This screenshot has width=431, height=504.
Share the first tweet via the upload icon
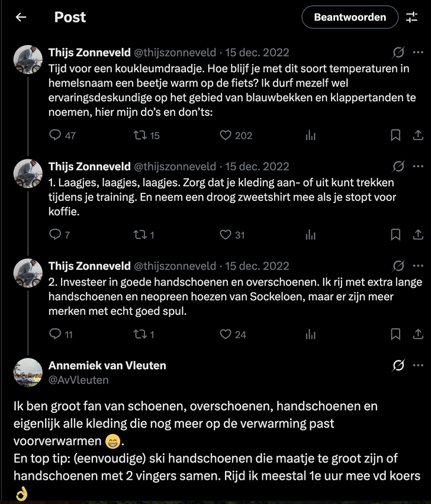419,135
